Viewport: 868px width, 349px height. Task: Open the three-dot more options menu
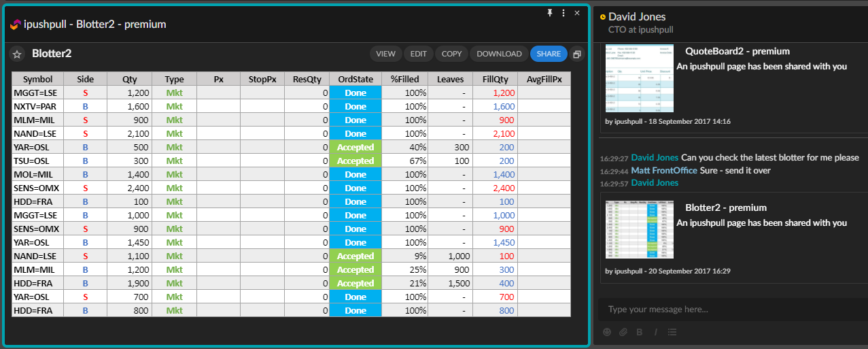[x=563, y=13]
